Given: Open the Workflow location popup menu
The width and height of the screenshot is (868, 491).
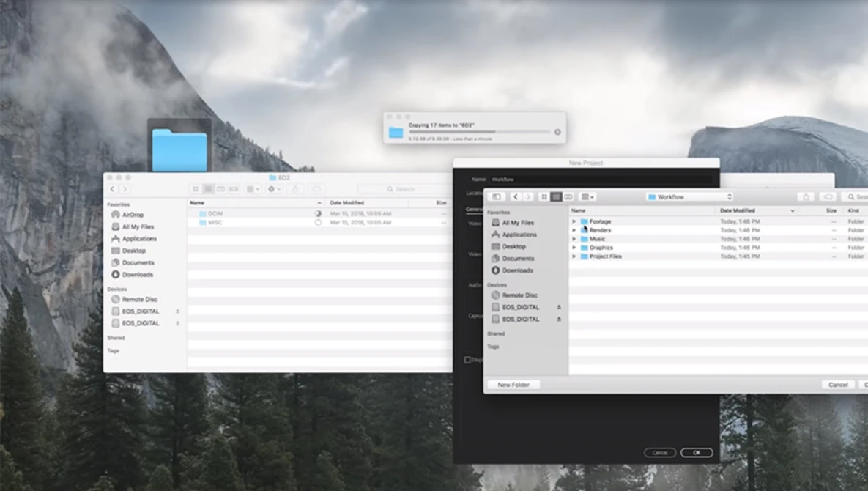Looking at the screenshot, I should 690,197.
